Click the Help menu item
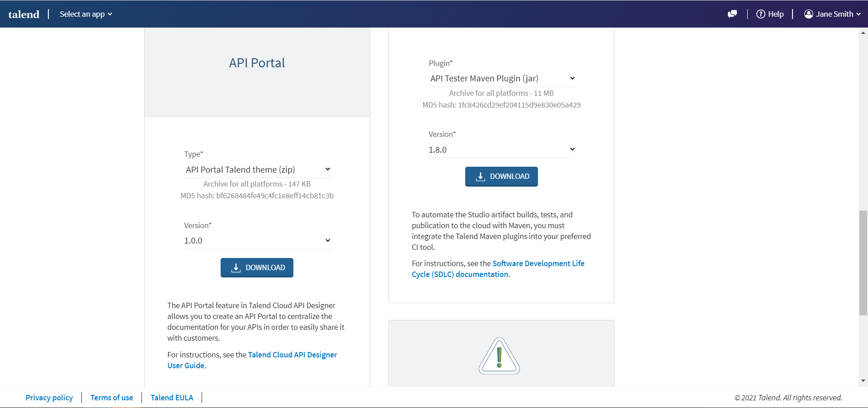 point(770,14)
